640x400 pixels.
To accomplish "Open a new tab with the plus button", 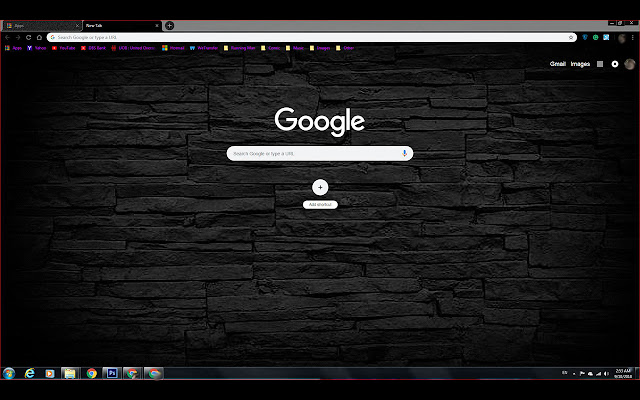I will point(169,25).
